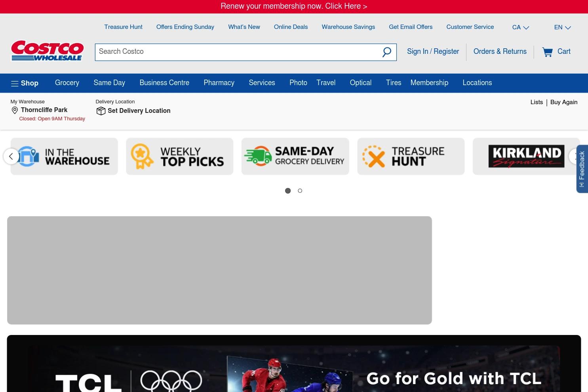Open the Online Deals link
This screenshot has width=588, height=392.
coord(291,27)
